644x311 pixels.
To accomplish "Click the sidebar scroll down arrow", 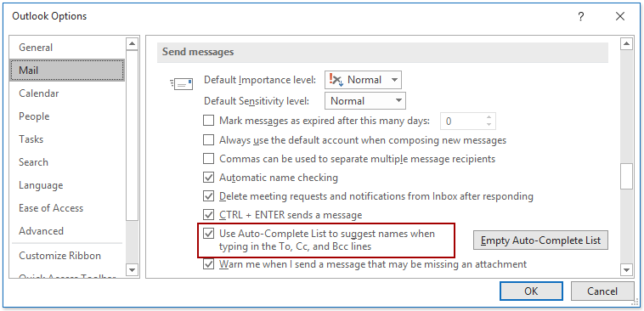I will point(132,269).
